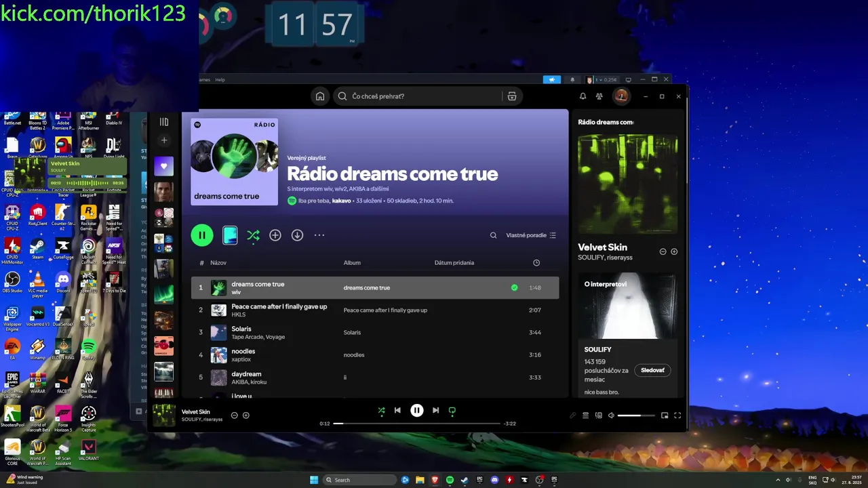Open Spotify notifications bell
This screenshot has height=488, width=868.
coord(583,96)
